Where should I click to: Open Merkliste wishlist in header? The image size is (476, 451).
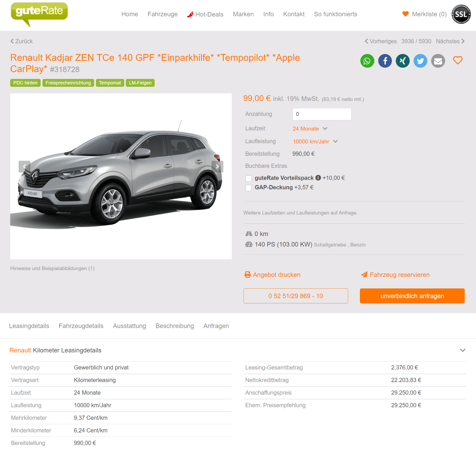[x=425, y=14]
